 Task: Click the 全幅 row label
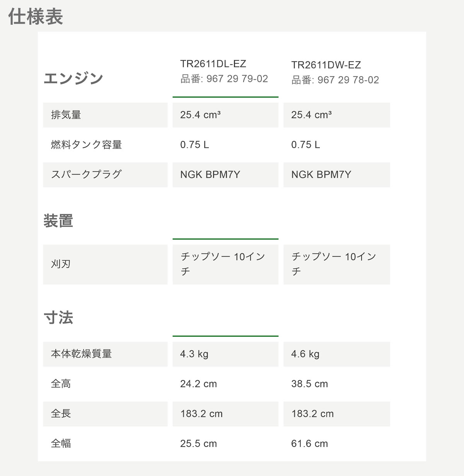61,444
